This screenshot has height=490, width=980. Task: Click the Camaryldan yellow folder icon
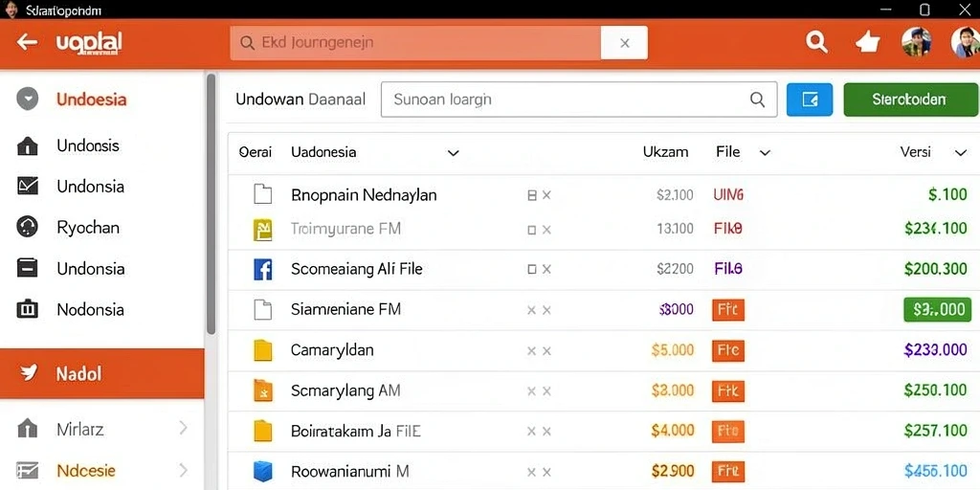262,350
